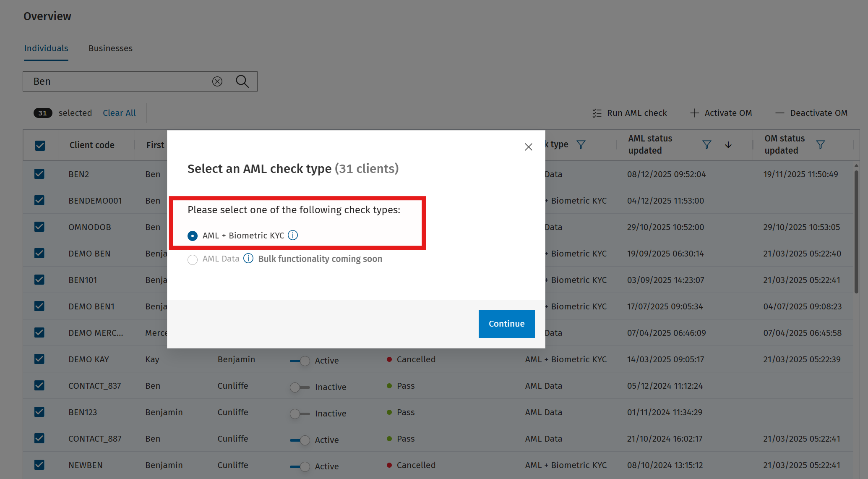Image resolution: width=868 pixels, height=479 pixels.
Task: Click the Clear All link
Action: [119, 113]
